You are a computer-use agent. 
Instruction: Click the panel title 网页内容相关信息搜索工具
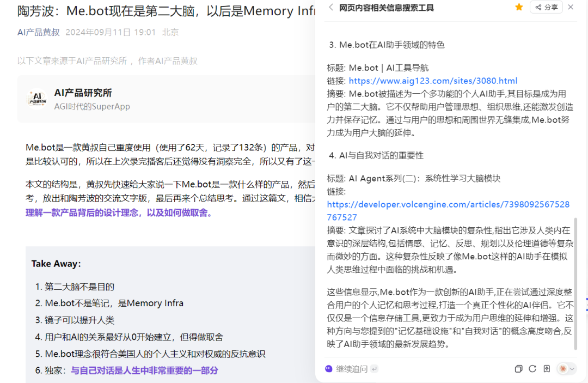(386, 8)
